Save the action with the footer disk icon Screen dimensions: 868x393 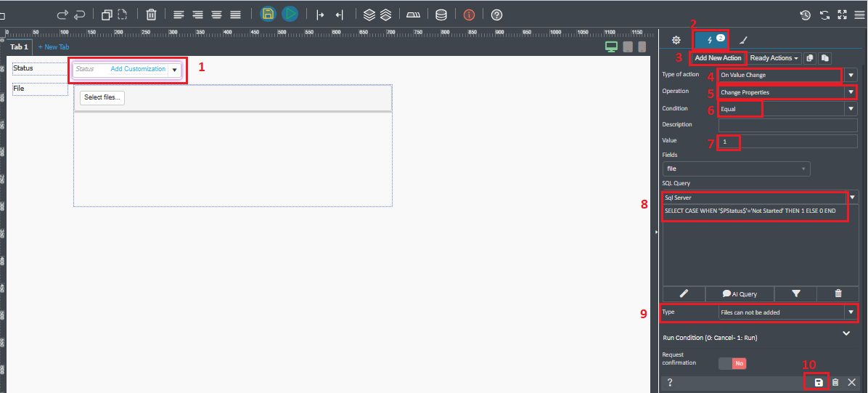[x=819, y=383]
